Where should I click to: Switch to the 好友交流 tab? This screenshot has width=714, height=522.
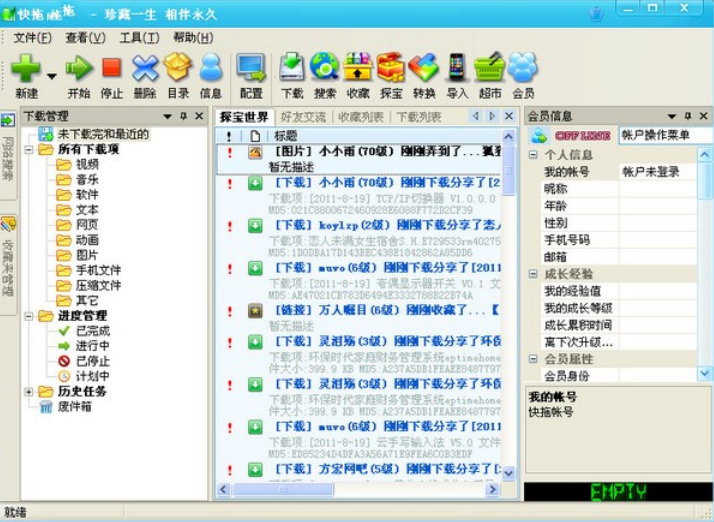(x=303, y=117)
